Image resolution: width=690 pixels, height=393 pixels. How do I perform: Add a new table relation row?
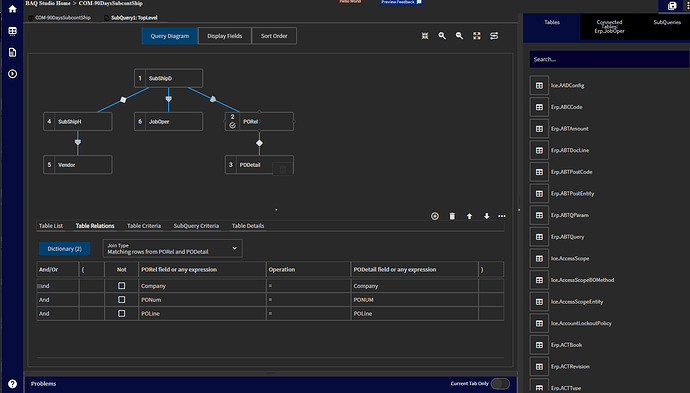pyautogui.click(x=435, y=216)
